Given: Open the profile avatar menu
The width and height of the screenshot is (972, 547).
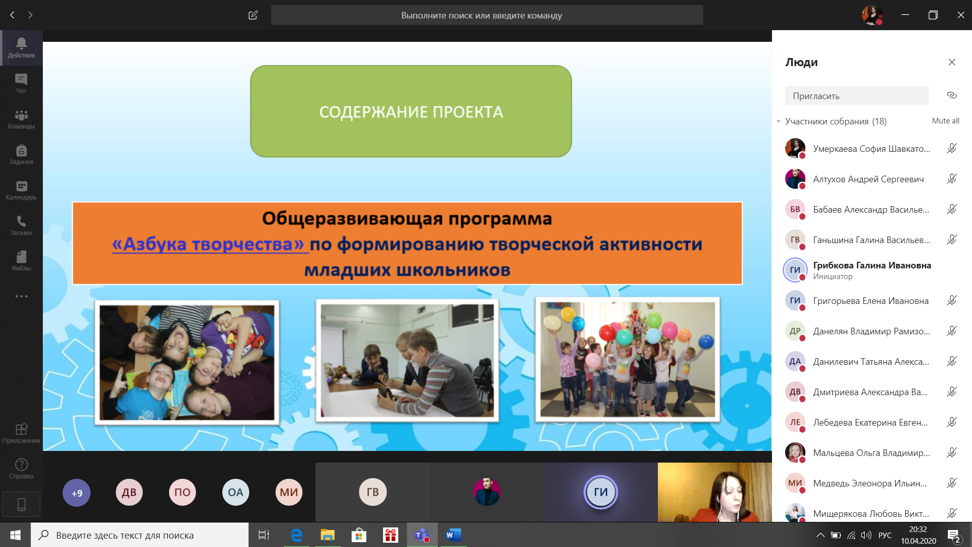Looking at the screenshot, I should click(872, 15).
